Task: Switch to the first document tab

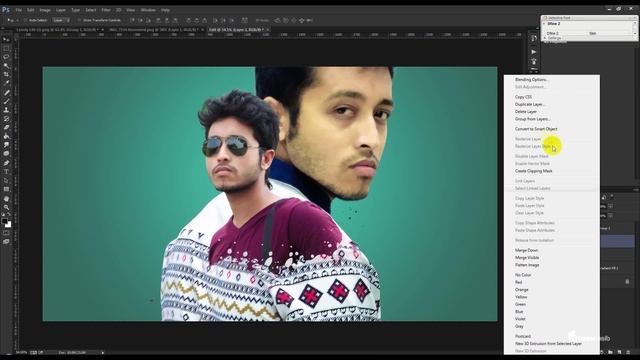Action: 60,30
